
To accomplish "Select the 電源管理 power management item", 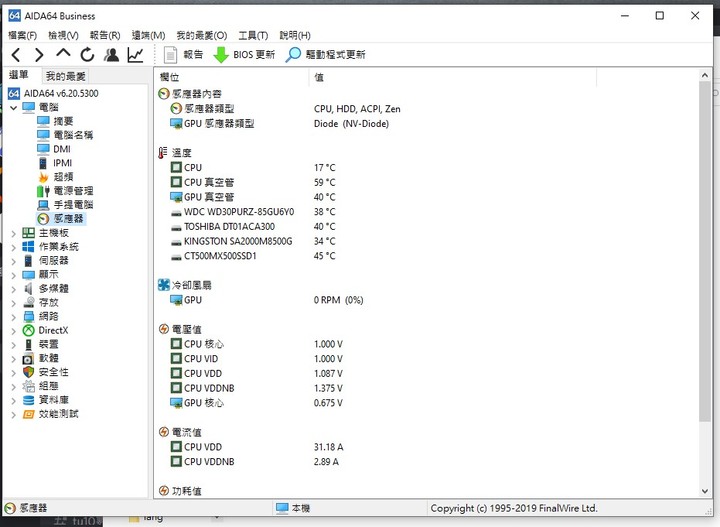I will pos(65,191).
